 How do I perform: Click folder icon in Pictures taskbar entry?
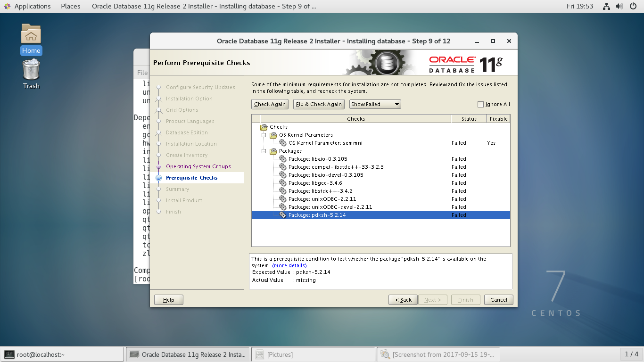tap(260, 354)
